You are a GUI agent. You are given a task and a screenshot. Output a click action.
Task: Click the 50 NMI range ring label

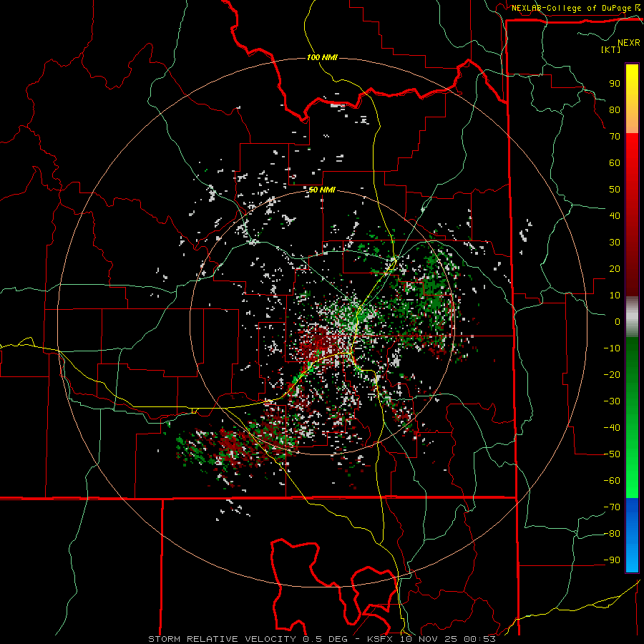[322, 190]
